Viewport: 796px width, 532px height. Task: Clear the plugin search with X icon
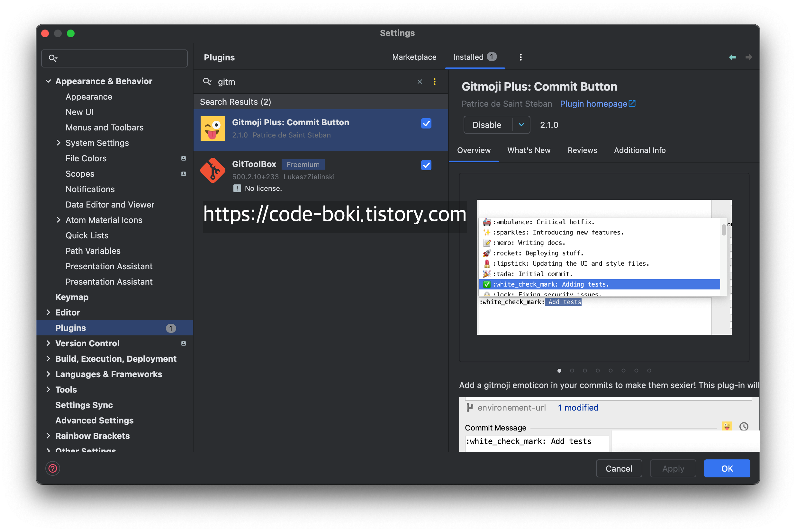point(420,82)
